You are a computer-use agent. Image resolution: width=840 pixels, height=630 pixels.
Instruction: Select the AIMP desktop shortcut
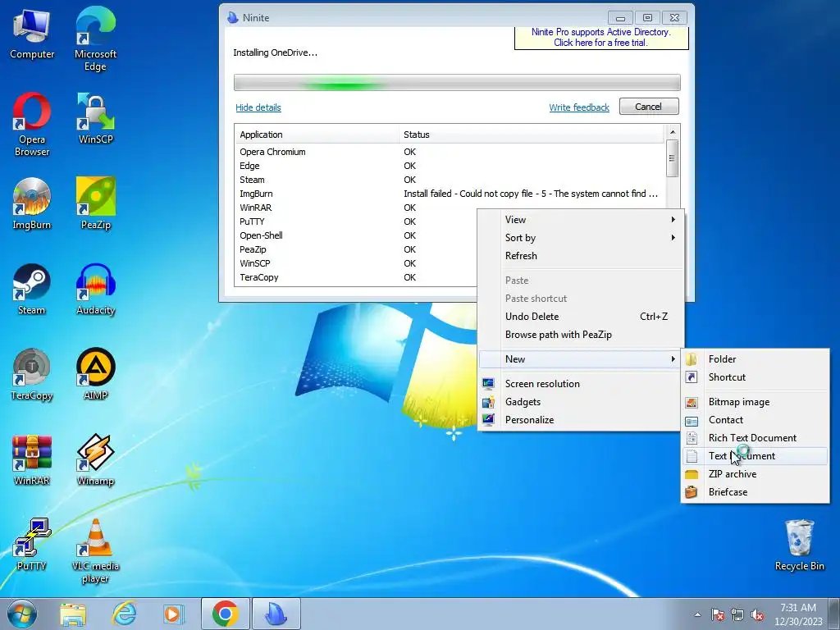pyautogui.click(x=95, y=374)
